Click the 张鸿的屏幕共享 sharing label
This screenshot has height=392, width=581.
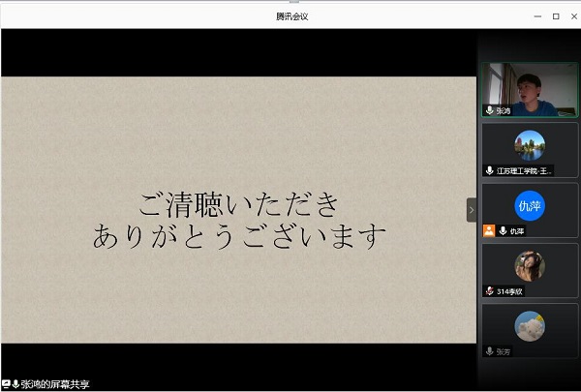(55, 384)
